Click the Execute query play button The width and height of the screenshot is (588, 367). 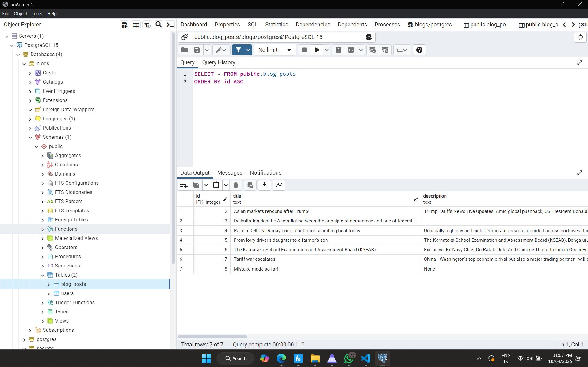(317, 50)
